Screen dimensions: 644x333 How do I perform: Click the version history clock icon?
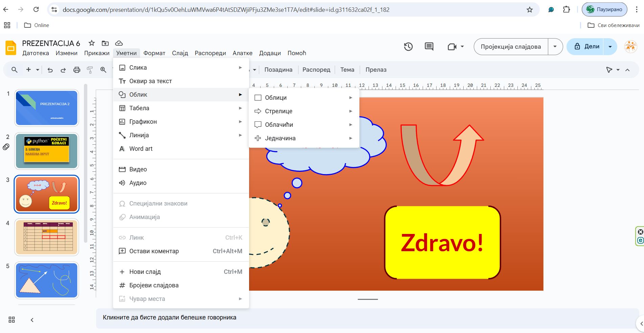click(x=408, y=47)
